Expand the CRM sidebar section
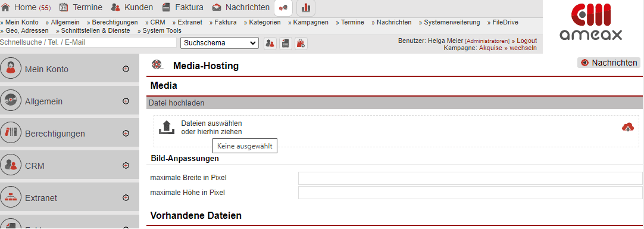The height and width of the screenshot is (229, 644). tap(126, 166)
